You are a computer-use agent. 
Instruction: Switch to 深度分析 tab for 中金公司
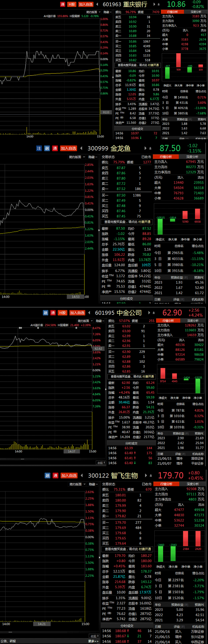[192, 320]
